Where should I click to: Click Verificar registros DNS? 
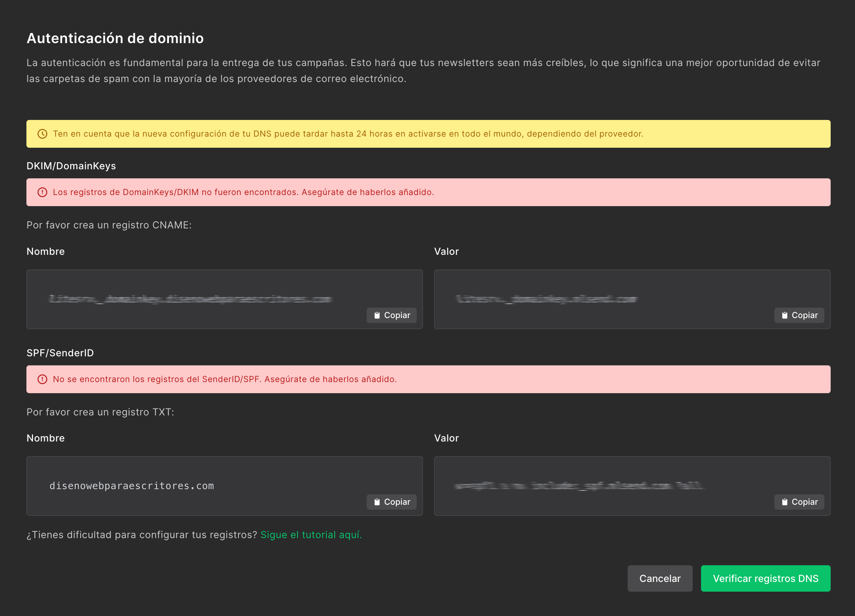point(765,578)
